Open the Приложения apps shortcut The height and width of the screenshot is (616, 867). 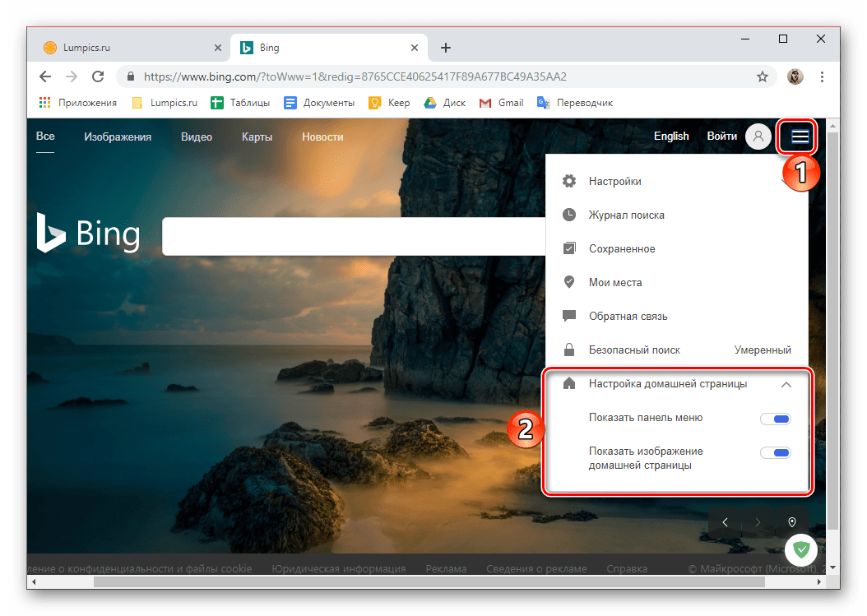(x=78, y=103)
